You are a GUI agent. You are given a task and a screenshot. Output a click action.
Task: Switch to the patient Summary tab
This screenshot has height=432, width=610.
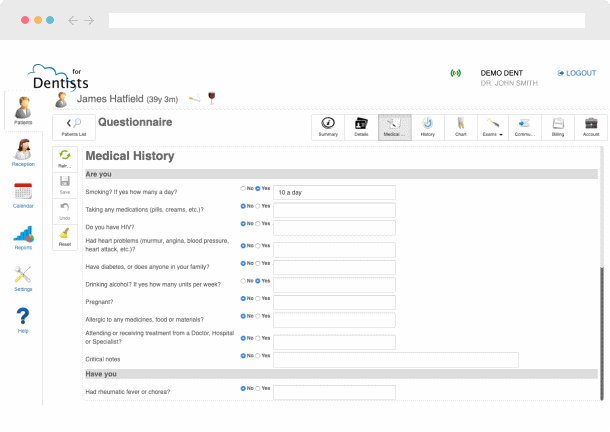tap(328, 126)
